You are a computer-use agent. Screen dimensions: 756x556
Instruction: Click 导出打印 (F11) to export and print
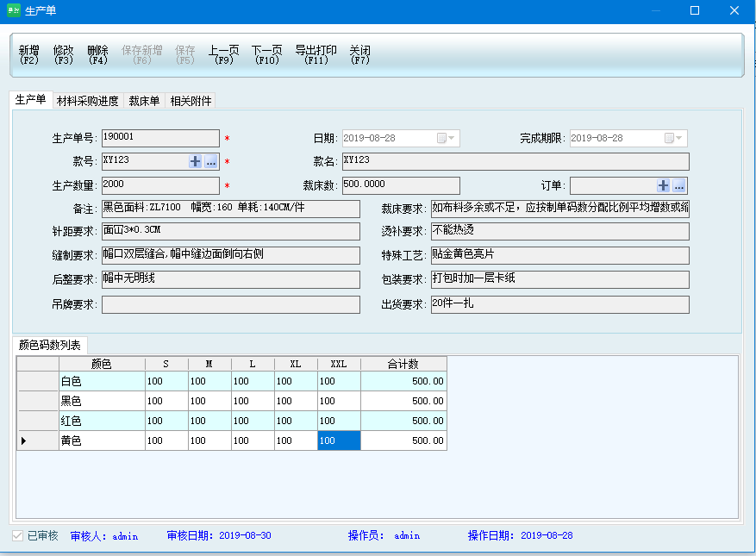coord(316,55)
